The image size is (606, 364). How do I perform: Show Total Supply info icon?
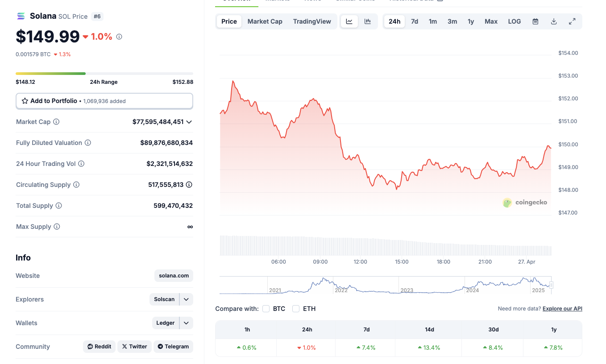click(x=58, y=206)
